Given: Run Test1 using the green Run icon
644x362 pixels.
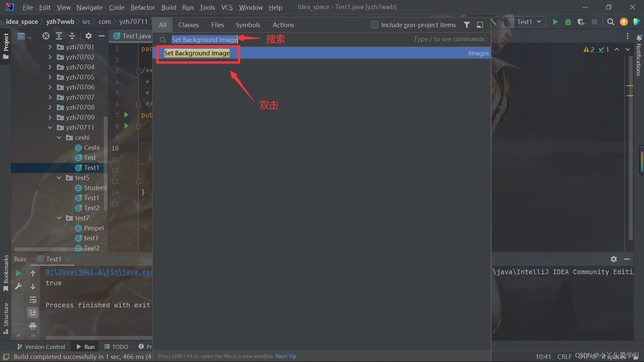Looking at the screenshot, I should pos(555,22).
